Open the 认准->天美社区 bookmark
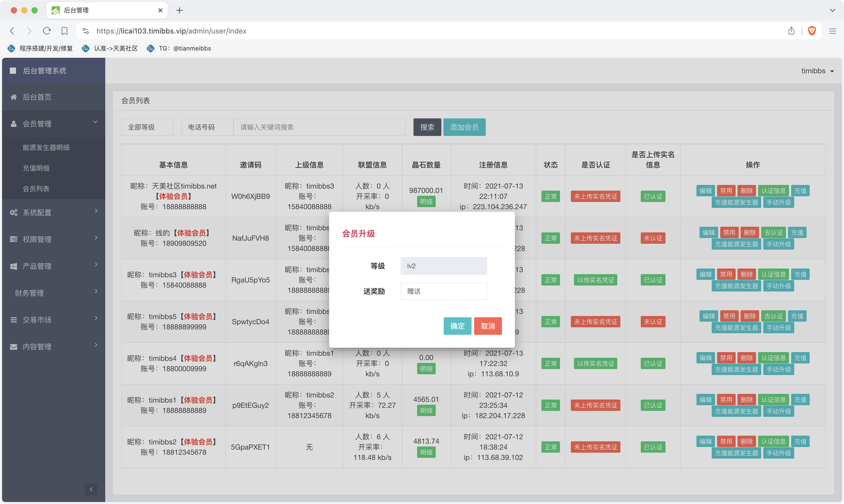Viewport: 844px width, 504px height. [x=110, y=48]
